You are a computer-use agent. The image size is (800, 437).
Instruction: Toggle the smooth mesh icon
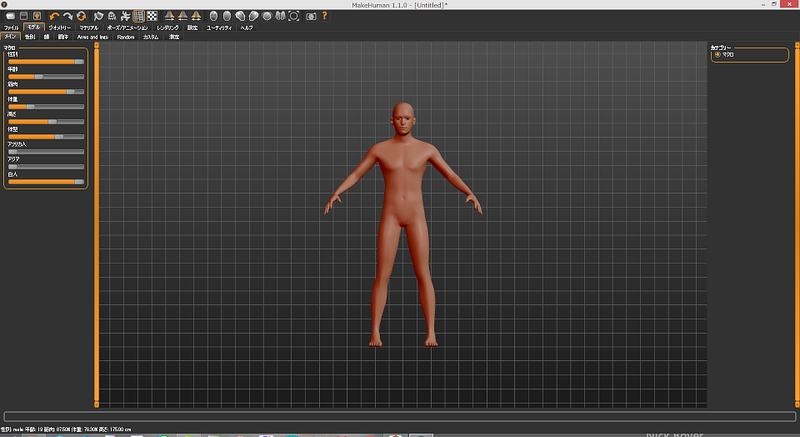tap(98, 16)
